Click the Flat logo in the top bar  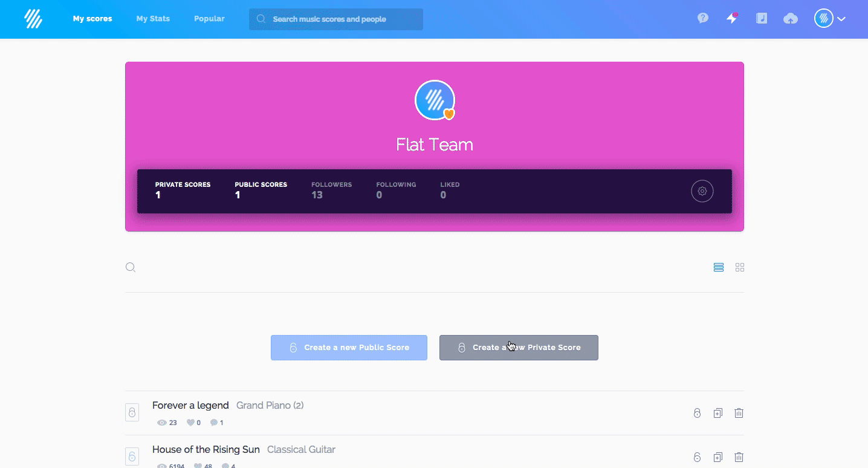pos(33,19)
